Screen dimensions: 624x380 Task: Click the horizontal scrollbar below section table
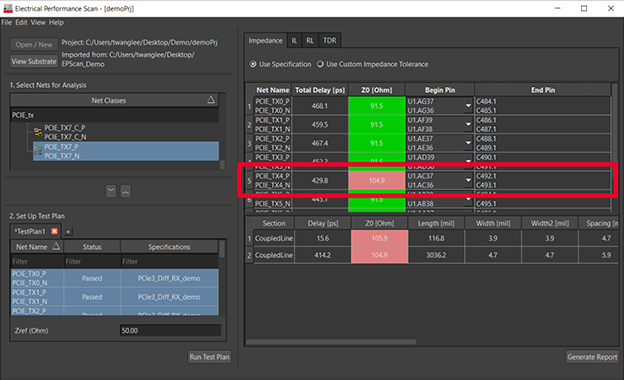tap(331, 342)
